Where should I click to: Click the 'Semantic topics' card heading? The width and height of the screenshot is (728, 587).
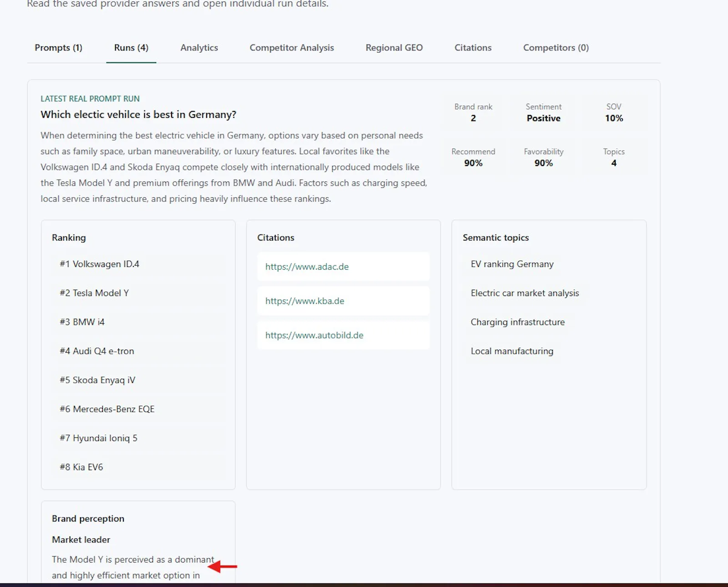point(495,238)
